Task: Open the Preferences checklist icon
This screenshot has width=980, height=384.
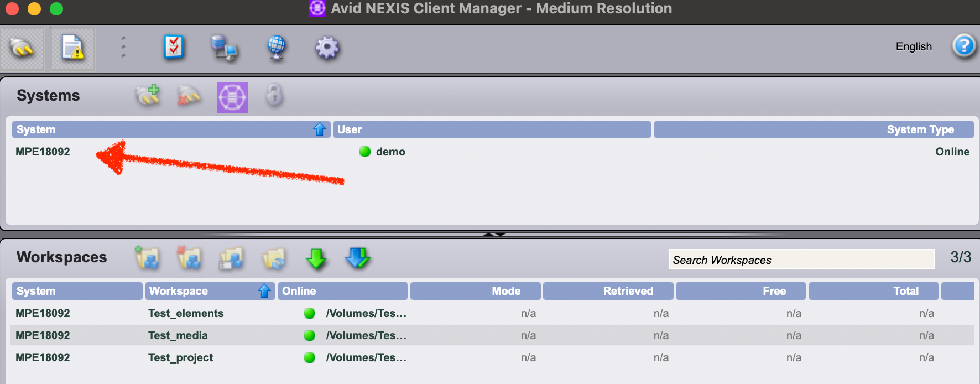Action: pos(174,48)
